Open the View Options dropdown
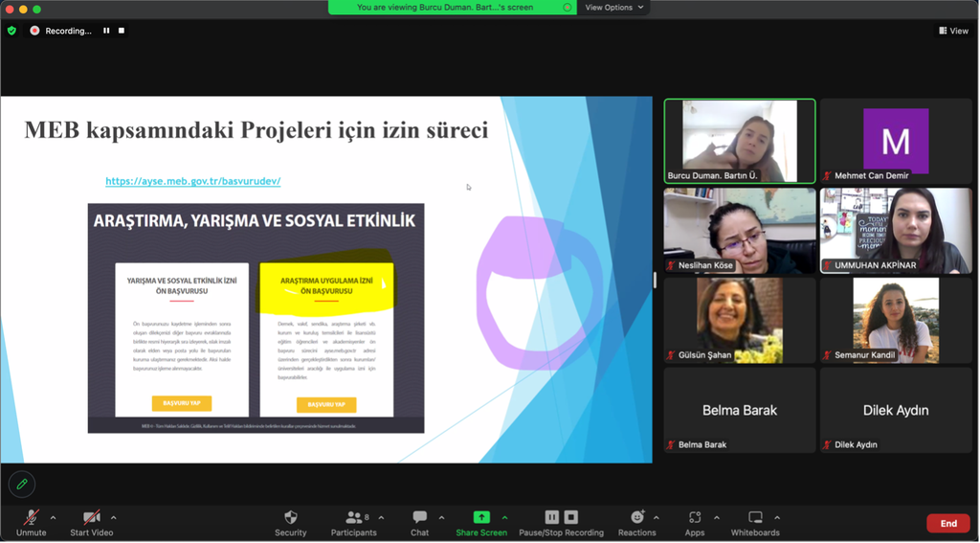980x543 pixels. pyautogui.click(x=615, y=8)
